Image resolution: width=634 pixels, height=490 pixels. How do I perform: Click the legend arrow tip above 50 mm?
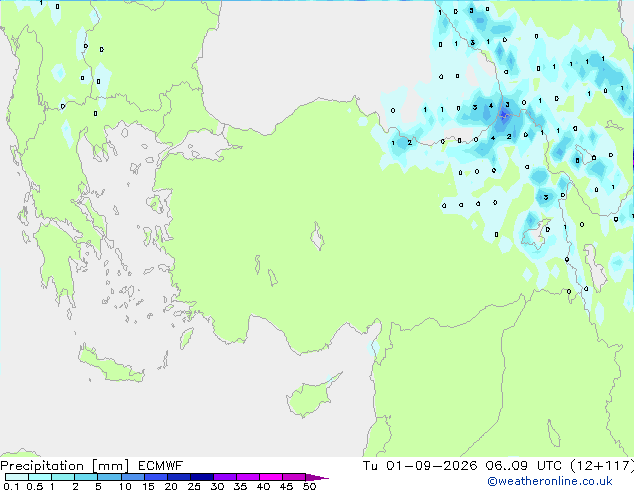point(317,477)
